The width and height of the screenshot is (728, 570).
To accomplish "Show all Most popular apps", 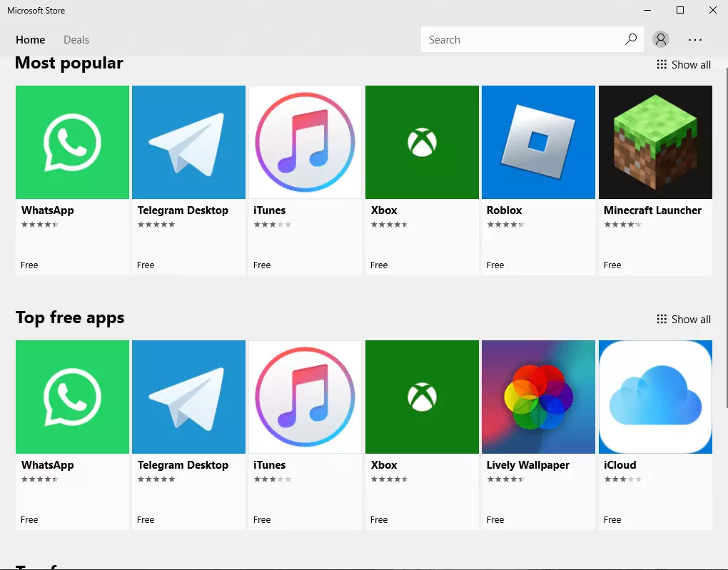I will coord(684,65).
